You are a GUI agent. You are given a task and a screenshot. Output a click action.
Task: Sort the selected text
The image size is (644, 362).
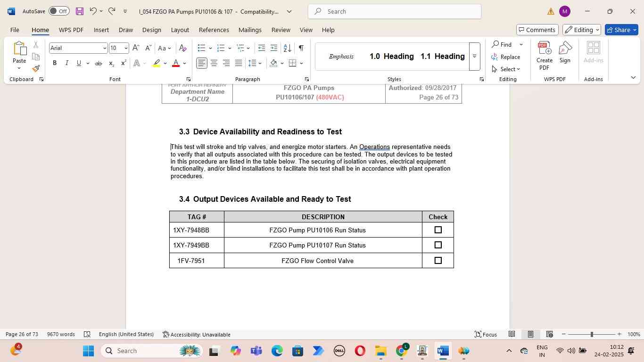pyautogui.click(x=287, y=48)
